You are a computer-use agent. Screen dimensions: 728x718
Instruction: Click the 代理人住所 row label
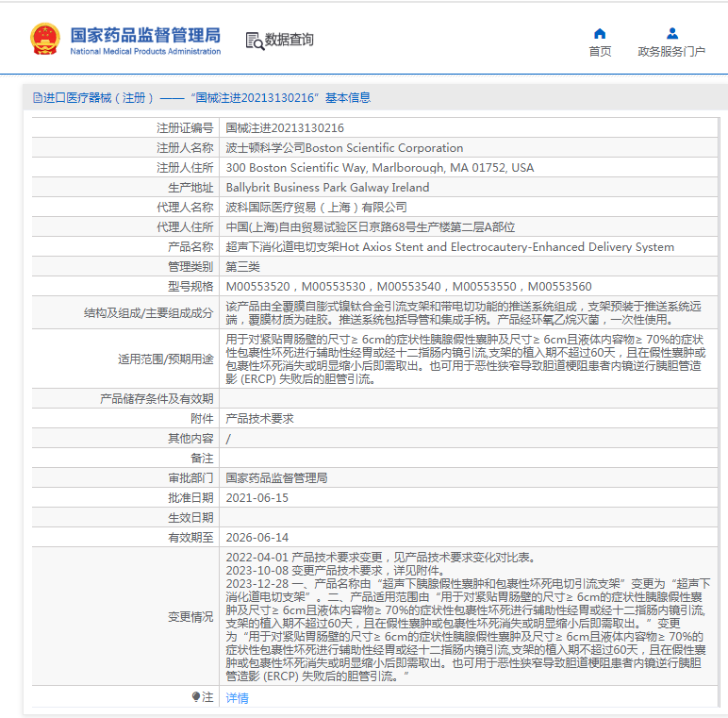point(185,227)
